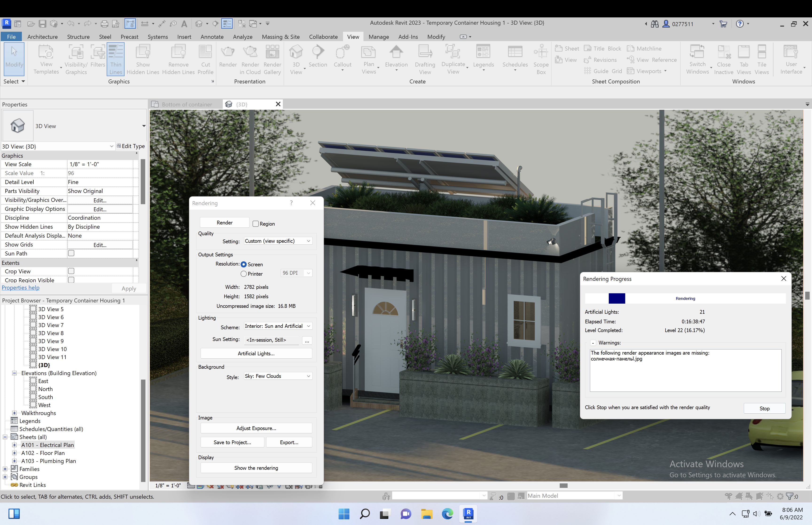Image resolution: width=812 pixels, height=525 pixels.
Task: Select the Printer resolution radio button
Action: pyautogui.click(x=244, y=274)
